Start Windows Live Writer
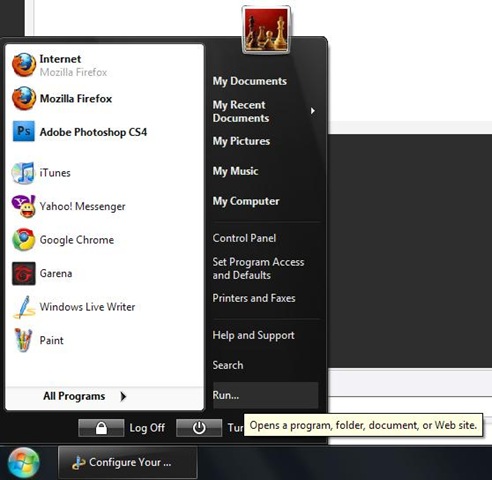 coord(74,307)
